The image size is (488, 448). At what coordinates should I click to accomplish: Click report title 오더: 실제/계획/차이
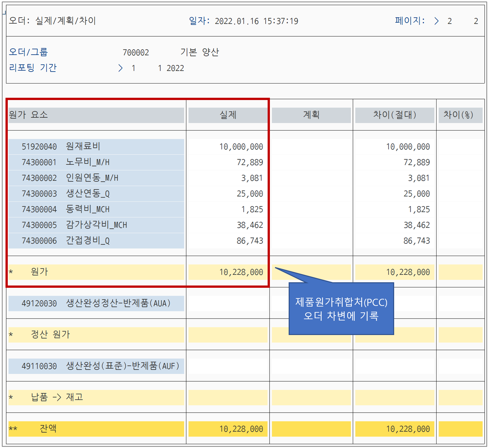tap(52, 21)
